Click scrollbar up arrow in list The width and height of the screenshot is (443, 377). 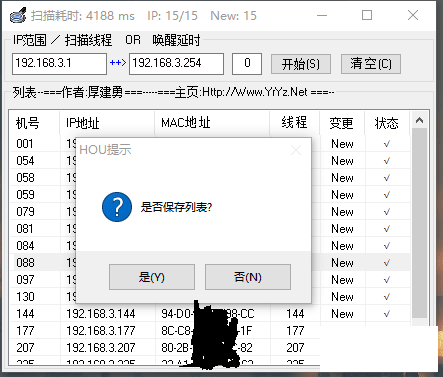(419, 120)
